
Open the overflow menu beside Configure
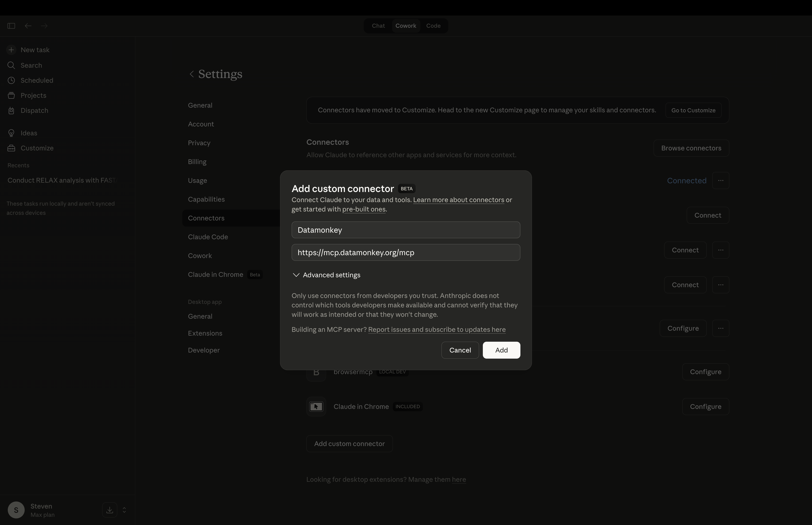pos(721,328)
